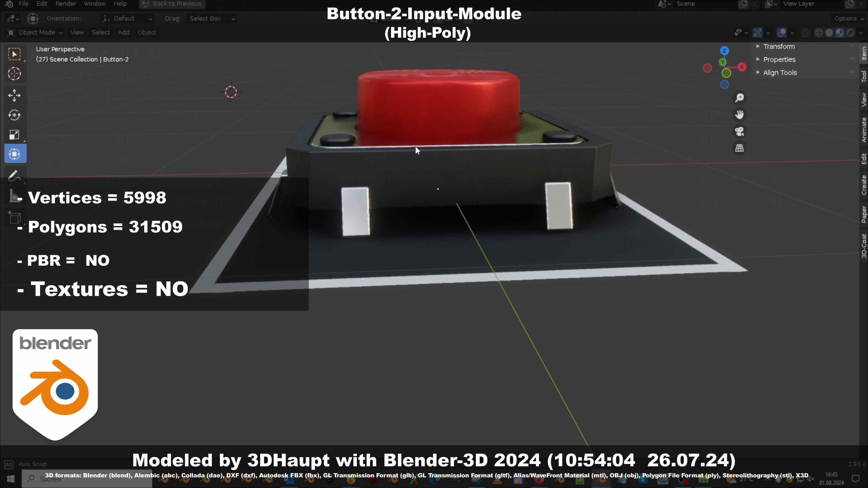Viewport: 868px width, 488px height.
Task: Select the Move tool
Action: [14, 95]
